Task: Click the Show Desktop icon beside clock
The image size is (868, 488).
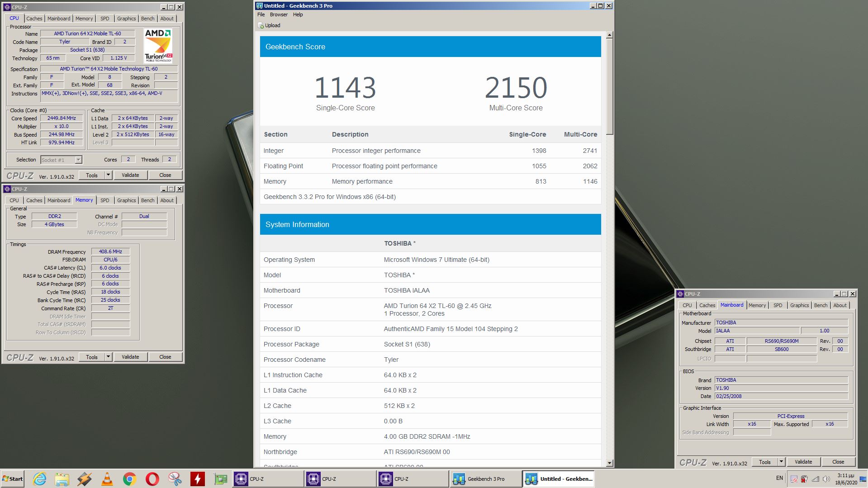Action: pyautogui.click(x=863, y=479)
